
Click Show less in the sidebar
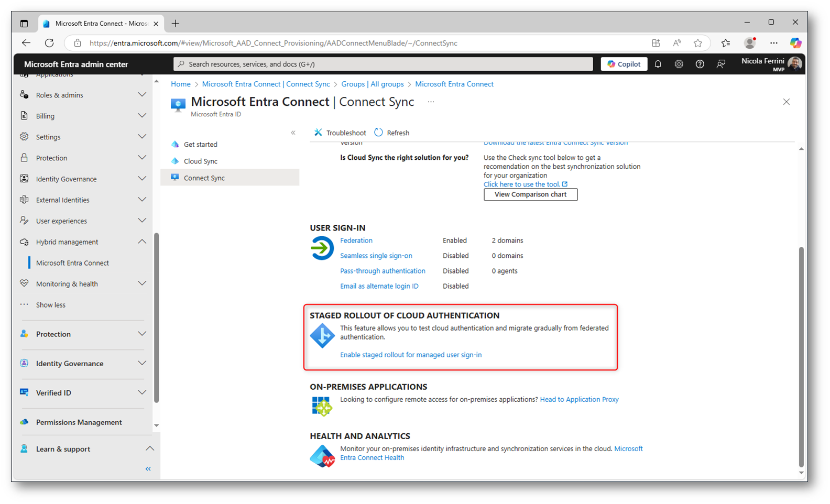51,305
